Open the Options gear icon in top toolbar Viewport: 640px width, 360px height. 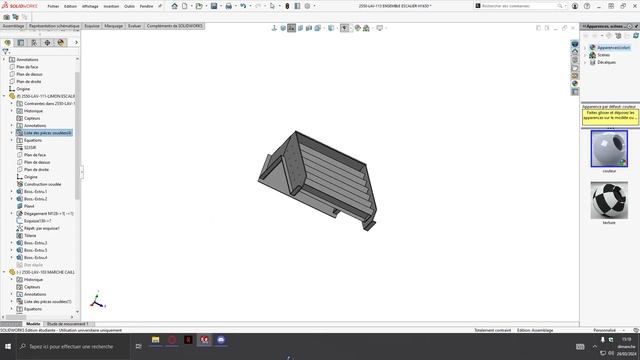coord(307,6)
